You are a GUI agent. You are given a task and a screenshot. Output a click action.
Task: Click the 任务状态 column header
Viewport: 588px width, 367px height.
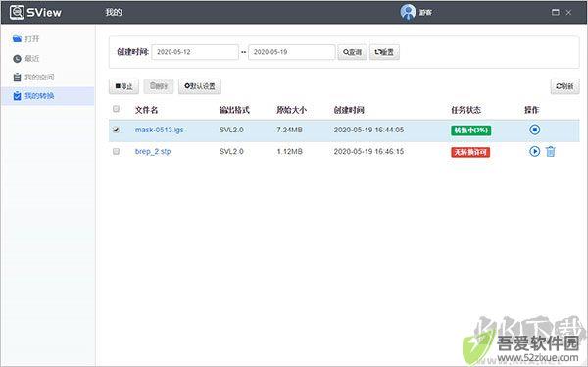click(465, 110)
